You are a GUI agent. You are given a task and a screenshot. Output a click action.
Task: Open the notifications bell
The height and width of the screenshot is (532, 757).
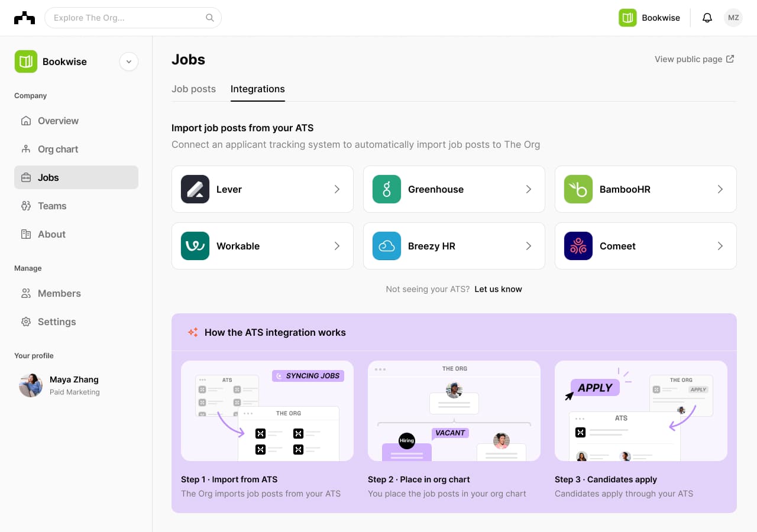click(x=707, y=18)
